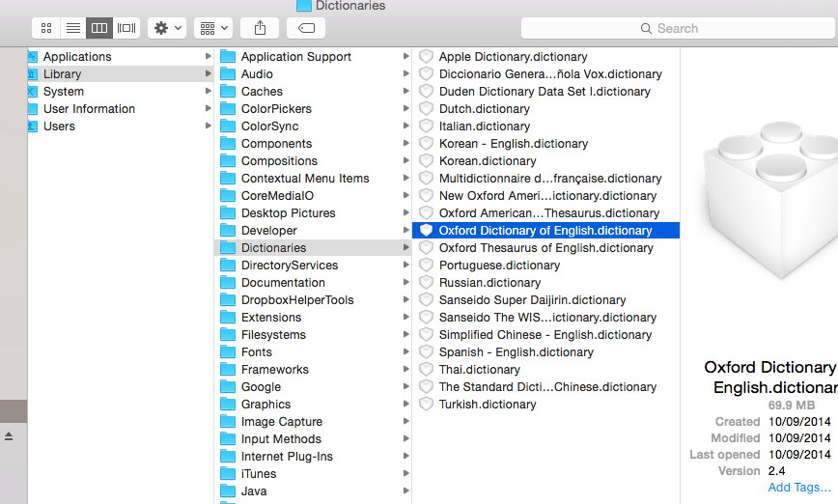Switch to column view in Finder toolbar
This screenshot has height=504, width=838.
point(99,28)
